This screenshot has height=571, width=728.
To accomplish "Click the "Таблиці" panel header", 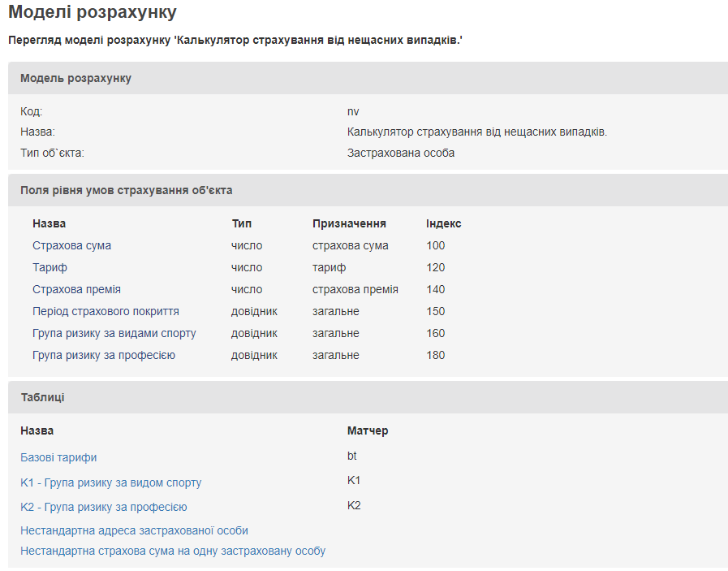I will [42, 397].
